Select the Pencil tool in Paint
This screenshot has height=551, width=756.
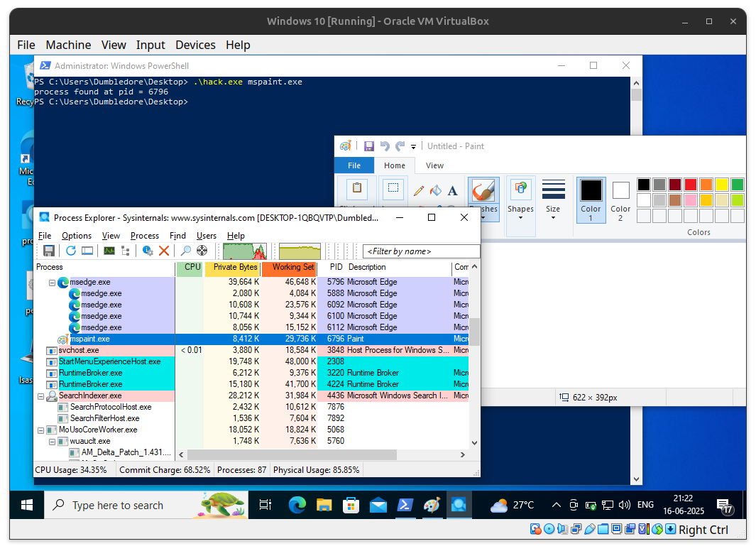tap(419, 191)
